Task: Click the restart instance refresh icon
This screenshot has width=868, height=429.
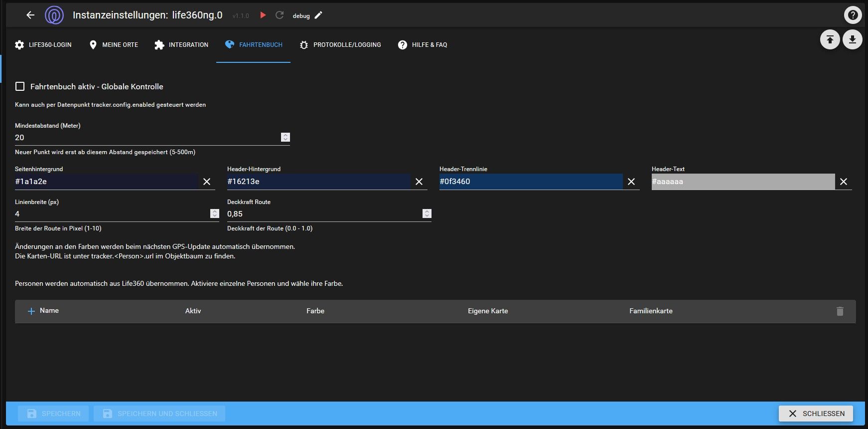Action: pyautogui.click(x=280, y=15)
